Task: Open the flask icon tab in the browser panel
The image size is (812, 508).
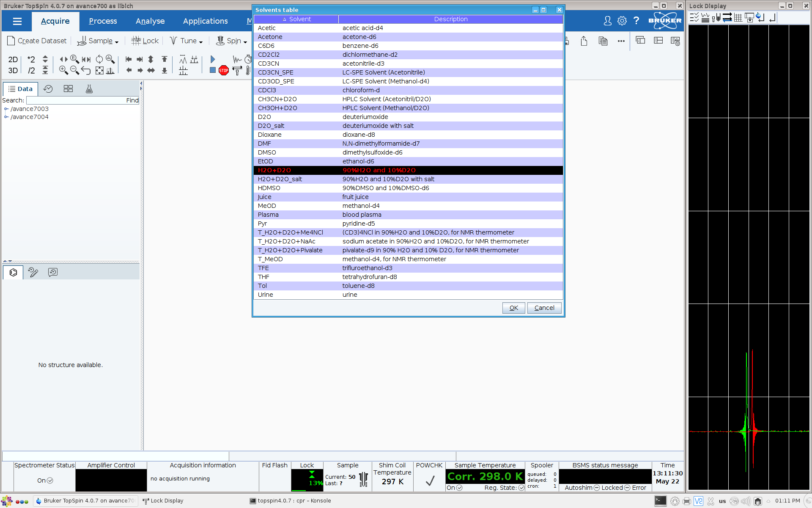Action: 89,89
